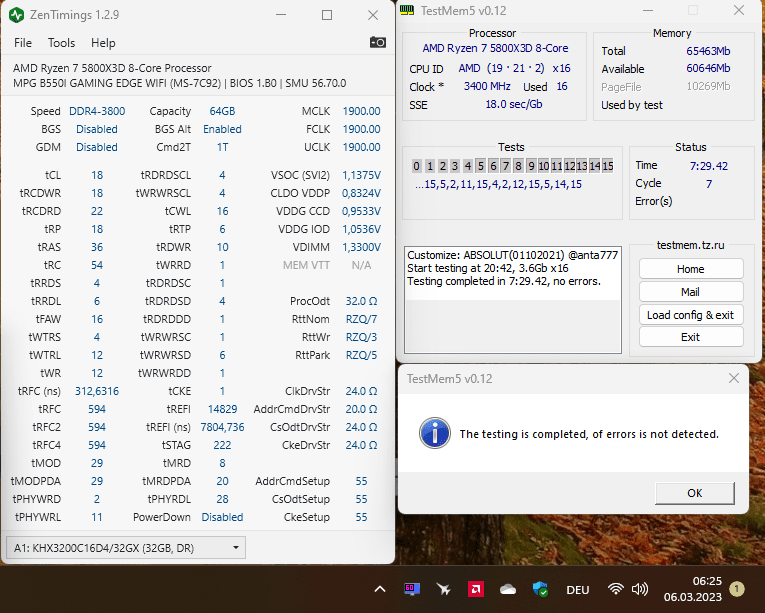
Task: Click the 18.0 sec/Gb SSE value
Action: pos(514,104)
